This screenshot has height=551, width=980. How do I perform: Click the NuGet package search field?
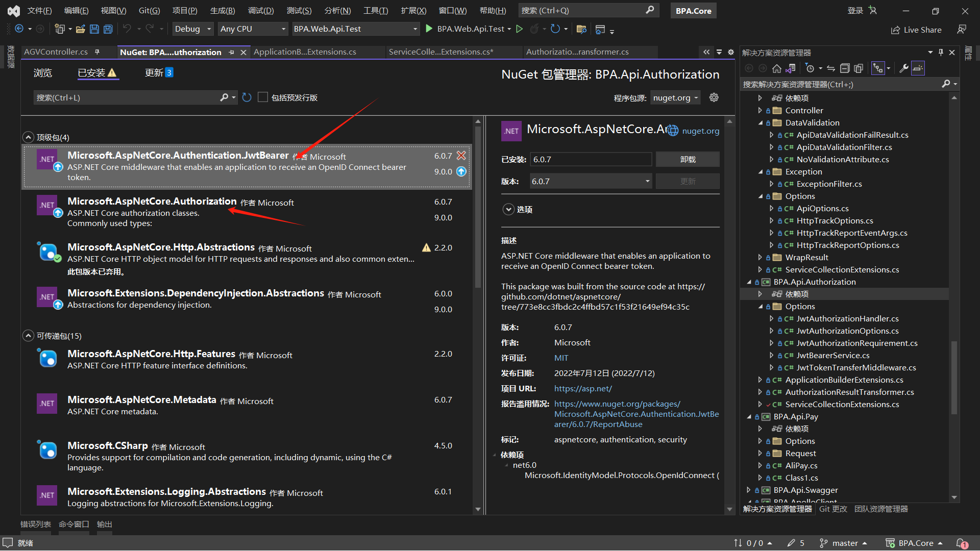(x=128, y=97)
